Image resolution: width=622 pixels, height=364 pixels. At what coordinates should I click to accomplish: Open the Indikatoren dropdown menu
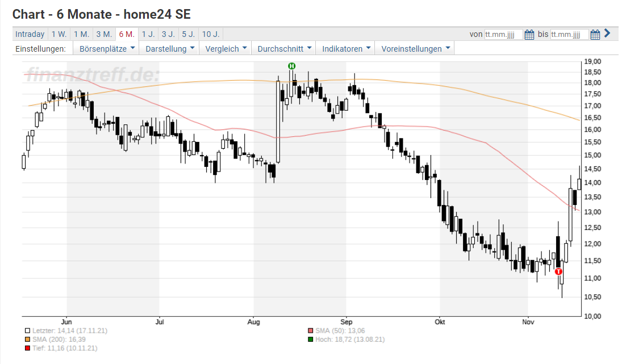click(x=346, y=49)
